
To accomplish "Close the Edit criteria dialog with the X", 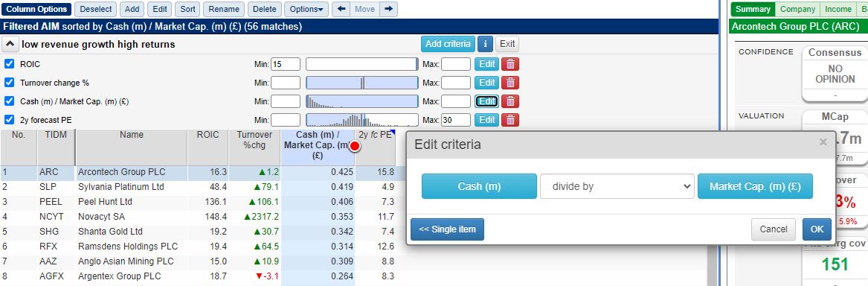I will pos(823,142).
